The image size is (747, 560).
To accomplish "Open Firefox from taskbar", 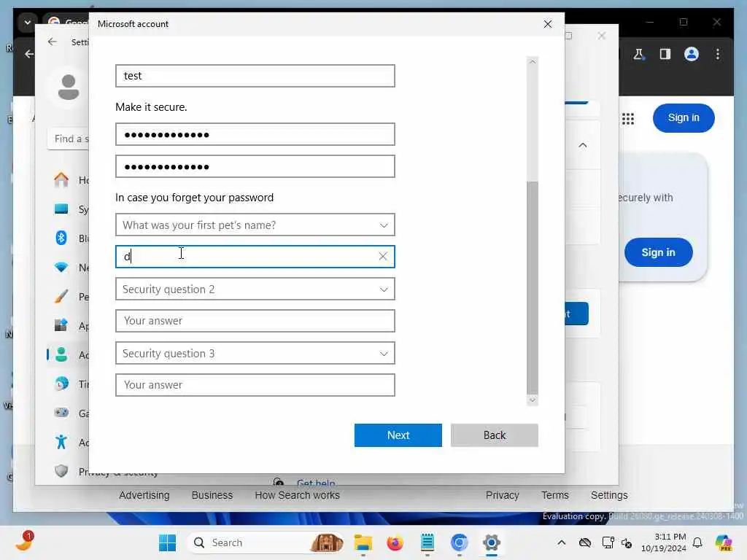I will (395, 542).
